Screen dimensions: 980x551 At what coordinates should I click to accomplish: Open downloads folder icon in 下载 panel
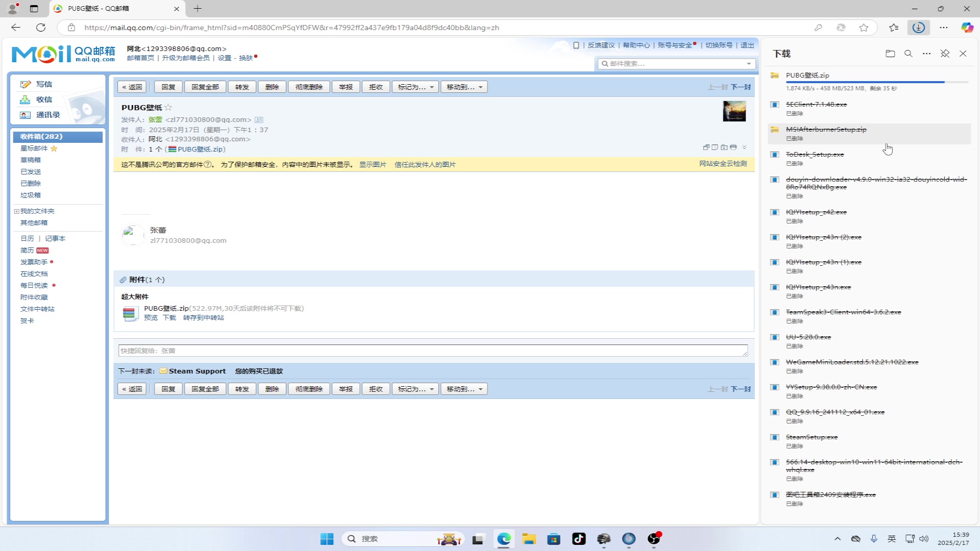(890, 54)
